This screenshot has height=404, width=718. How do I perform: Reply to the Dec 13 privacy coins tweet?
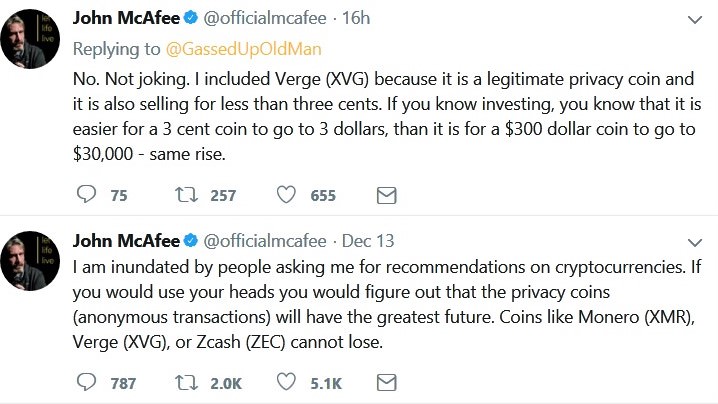coord(86,382)
